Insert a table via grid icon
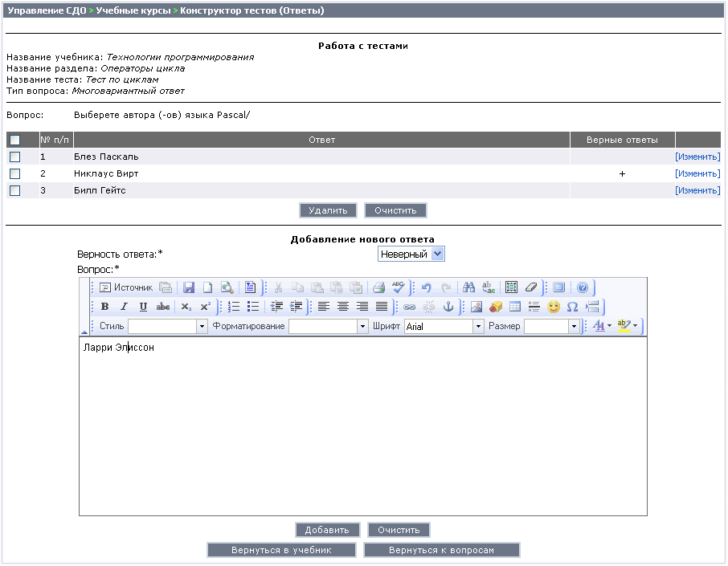The image size is (728, 566). [515, 307]
